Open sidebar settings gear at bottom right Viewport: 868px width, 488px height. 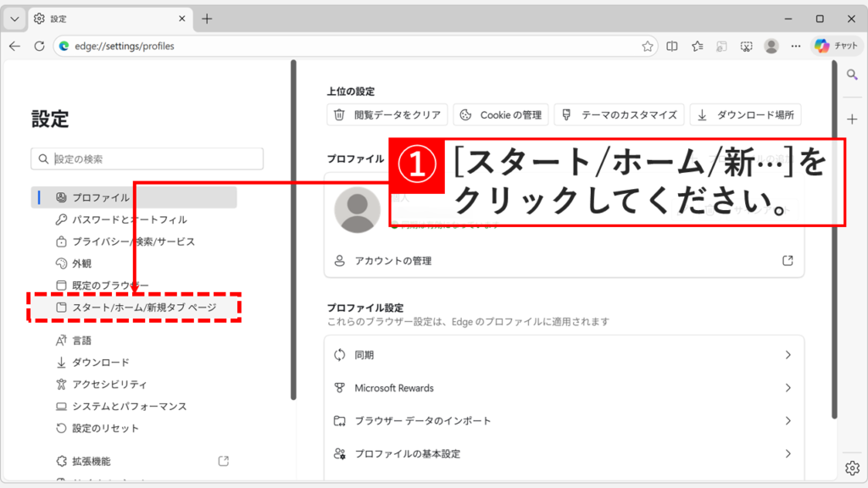point(852,467)
